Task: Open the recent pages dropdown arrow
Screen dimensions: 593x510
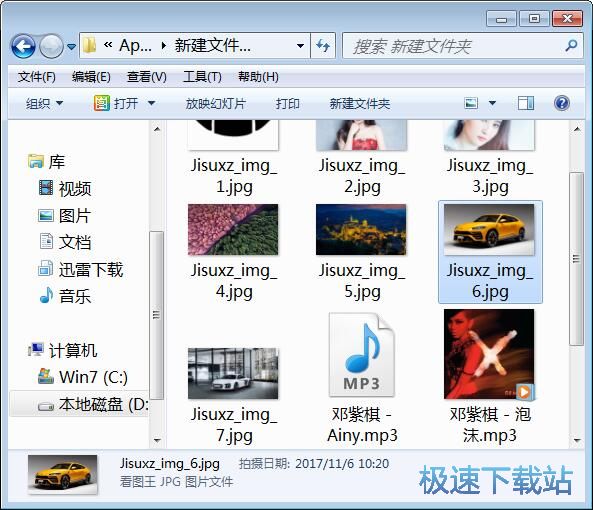Action: tap(71, 47)
